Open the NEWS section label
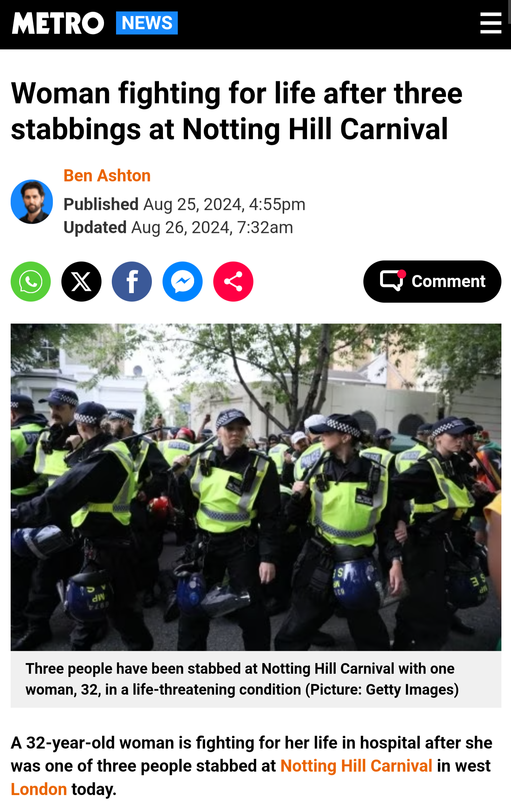 147,23
